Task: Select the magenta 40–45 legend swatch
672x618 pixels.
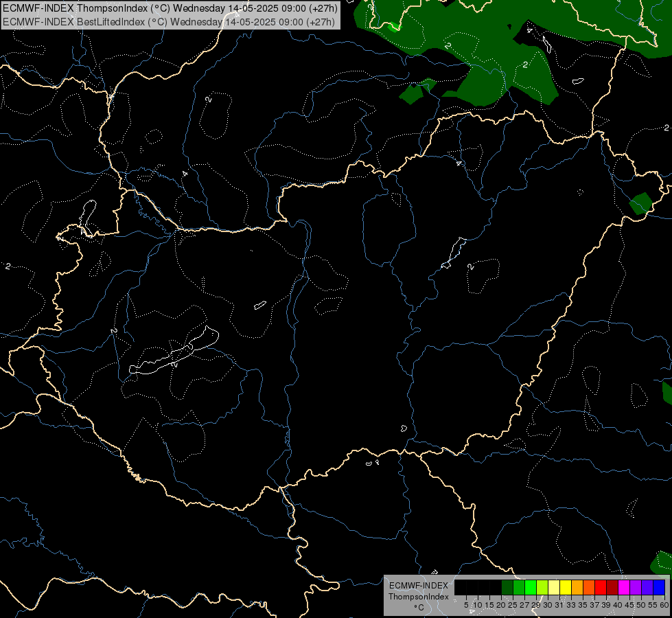Action: pos(624,587)
